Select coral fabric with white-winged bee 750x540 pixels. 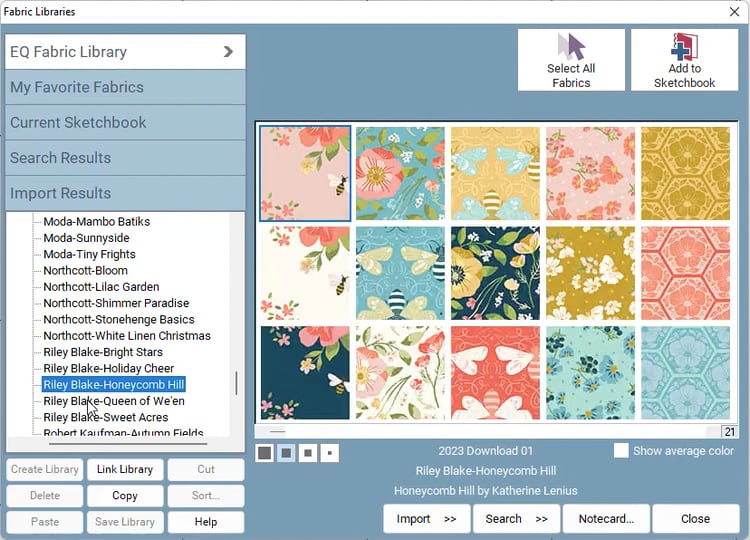[496, 373]
